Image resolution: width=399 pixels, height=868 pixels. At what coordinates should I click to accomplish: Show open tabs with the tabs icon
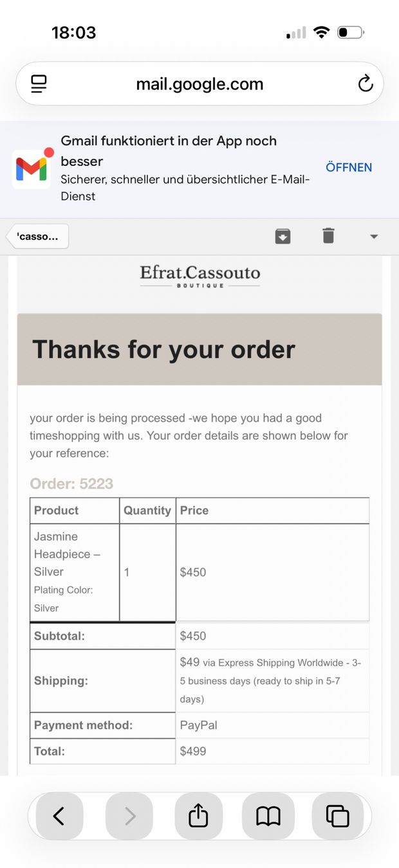point(338,816)
